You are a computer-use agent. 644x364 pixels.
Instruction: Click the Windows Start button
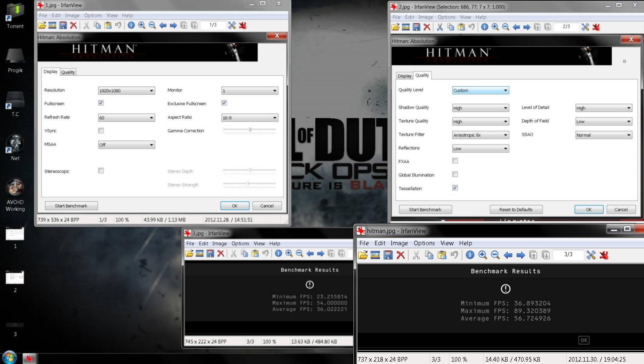(9, 358)
